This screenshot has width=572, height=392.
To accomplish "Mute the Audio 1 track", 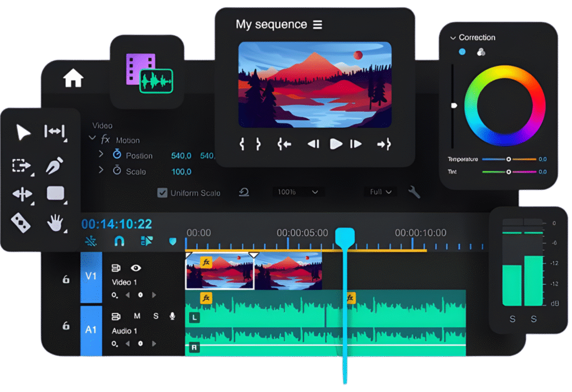I will 137,316.
